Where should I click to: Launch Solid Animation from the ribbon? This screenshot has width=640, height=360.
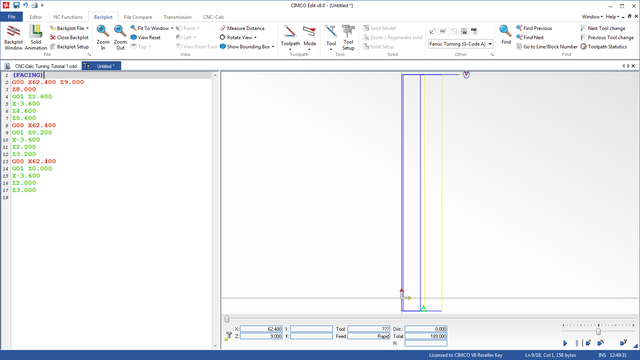[36, 37]
